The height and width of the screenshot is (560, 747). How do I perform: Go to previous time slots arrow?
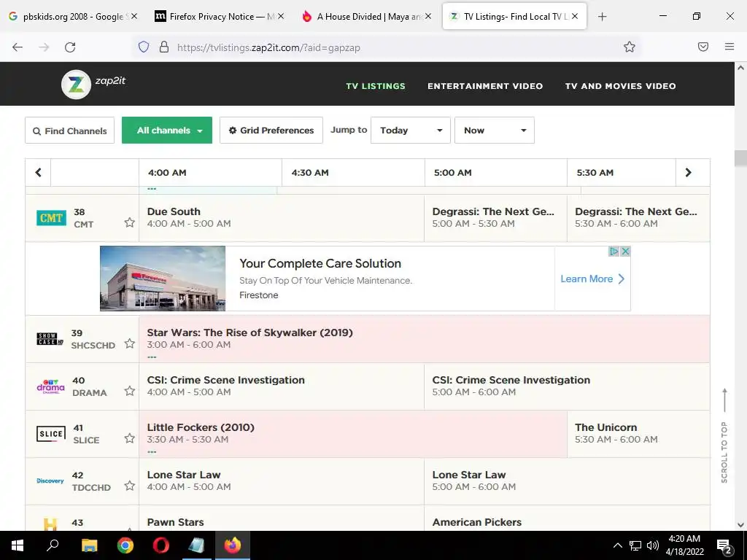[38, 172]
